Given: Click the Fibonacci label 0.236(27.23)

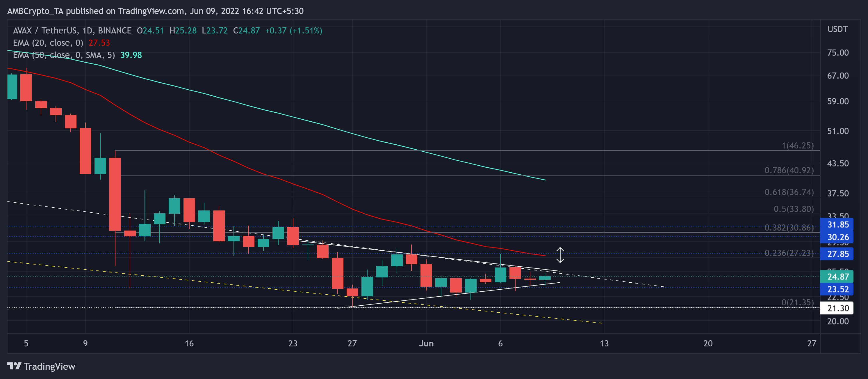Looking at the screenshot, I should pyautogui.click(x=789, y=253).
